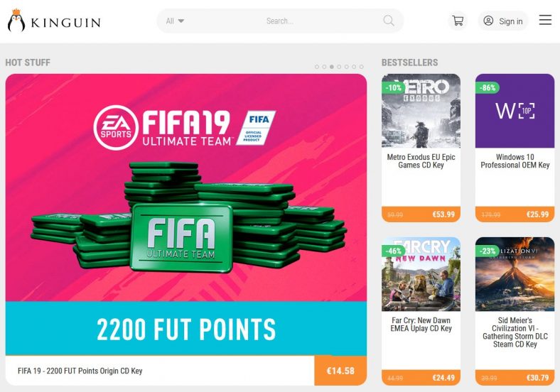
Task: Open Windows 10 Professional OEM Key
Action: [515, 161]
